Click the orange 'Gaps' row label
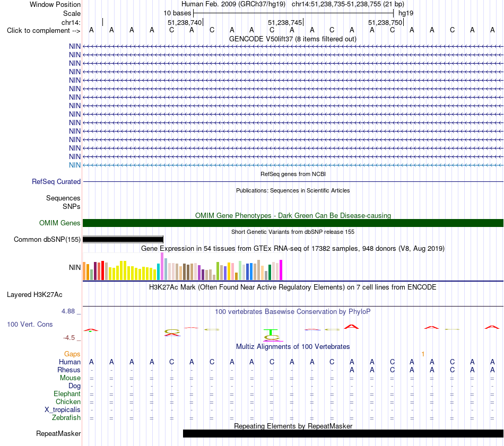Viewport: 504px width, 446px height. pyautogui.click(x=72, y=354)
